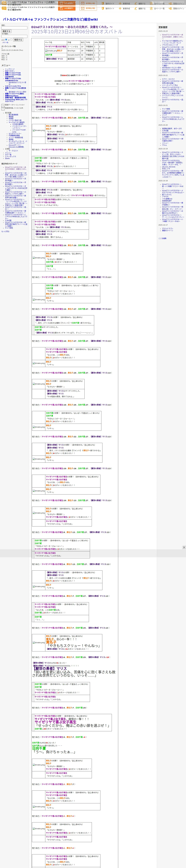Viewport: 186px width, 868px height.
Task: Open タグ一覧 in left menu
Action: [8, 155]
